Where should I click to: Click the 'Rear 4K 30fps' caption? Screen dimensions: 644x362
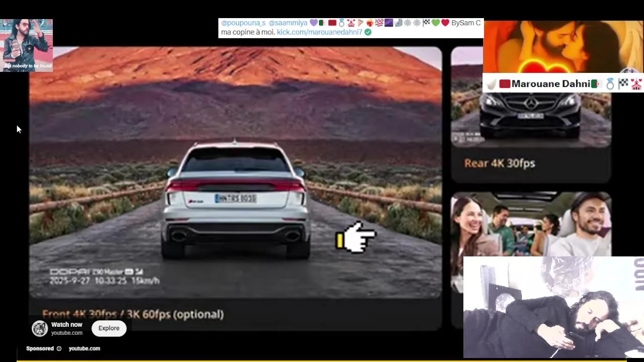[x=500, y=163]
